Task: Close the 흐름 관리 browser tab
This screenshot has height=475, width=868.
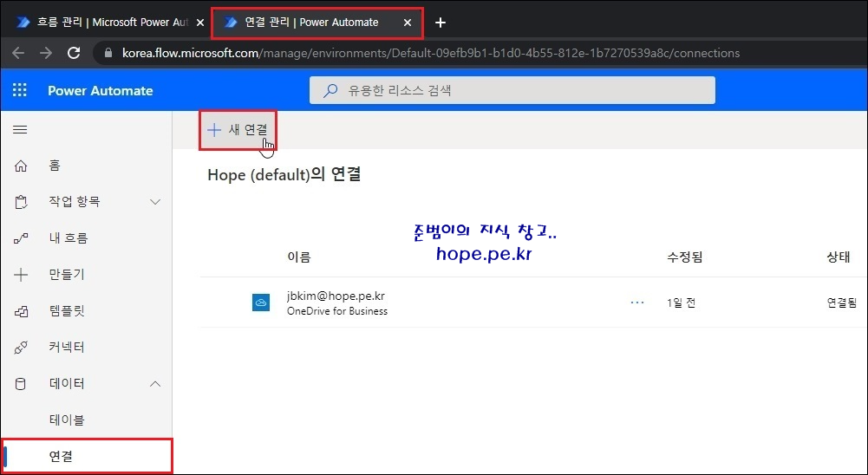Action: 200,23
